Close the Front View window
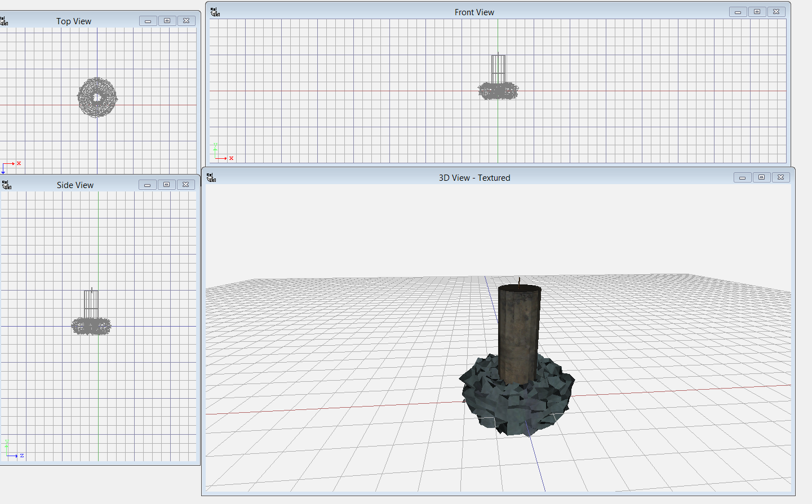Viewport: 812px width, 504px height. [x=776, y=12]
